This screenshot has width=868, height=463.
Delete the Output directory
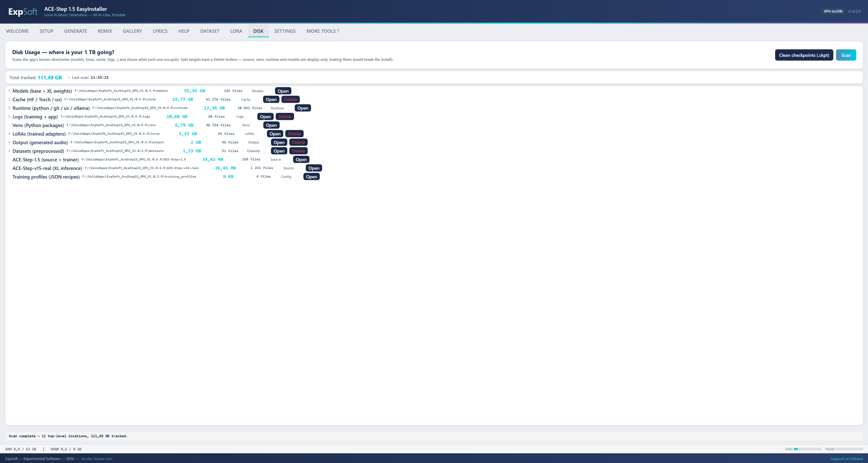tap(298, 142)
